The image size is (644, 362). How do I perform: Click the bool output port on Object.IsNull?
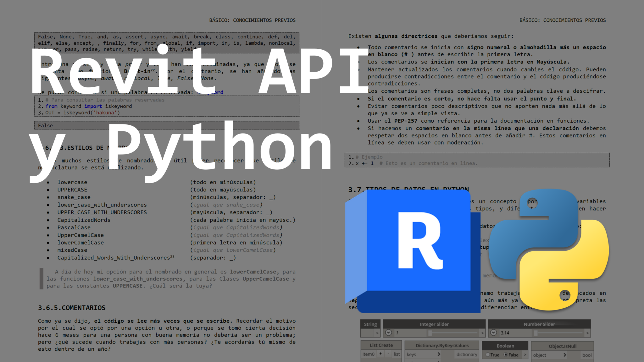pos(587,355)
